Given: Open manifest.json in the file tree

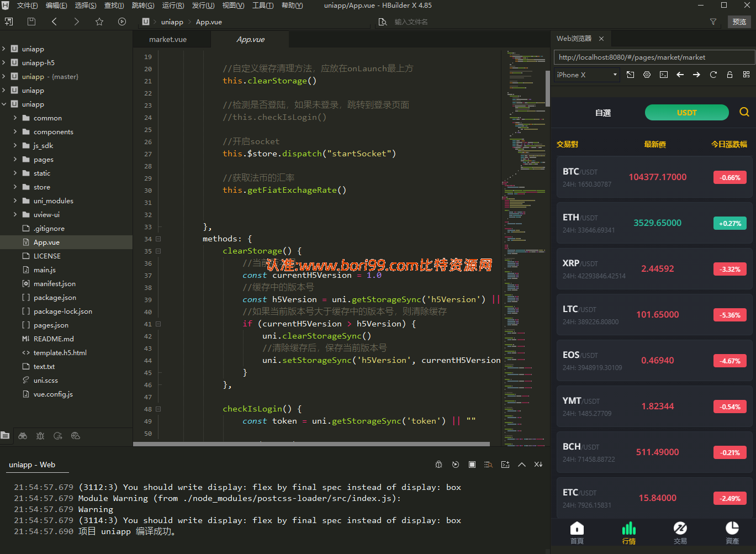Looking at the screenshot, I should (55, 283).
